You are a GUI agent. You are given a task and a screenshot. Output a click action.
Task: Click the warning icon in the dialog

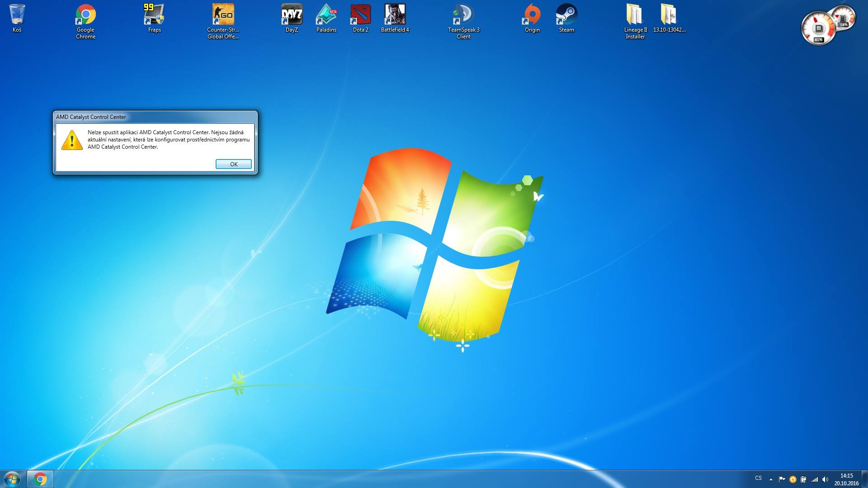[x=72, y=140]
